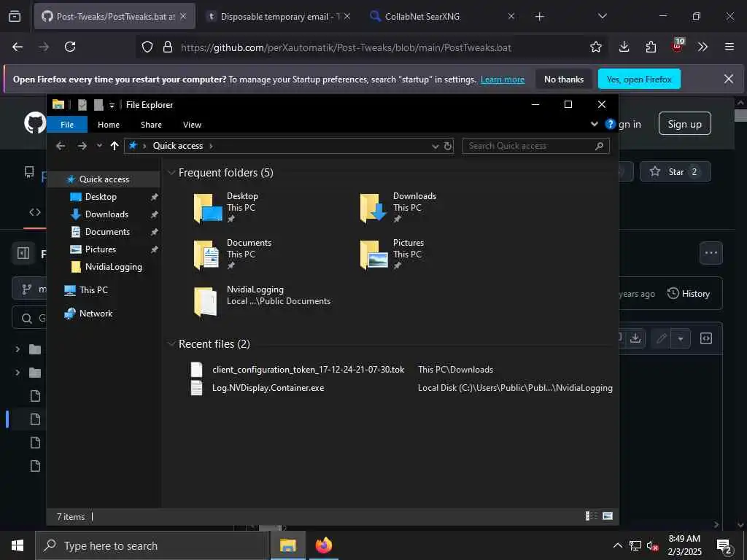747x560 pixels.
Task: Open the File tab in File Explorer
Action: point(67,124)
